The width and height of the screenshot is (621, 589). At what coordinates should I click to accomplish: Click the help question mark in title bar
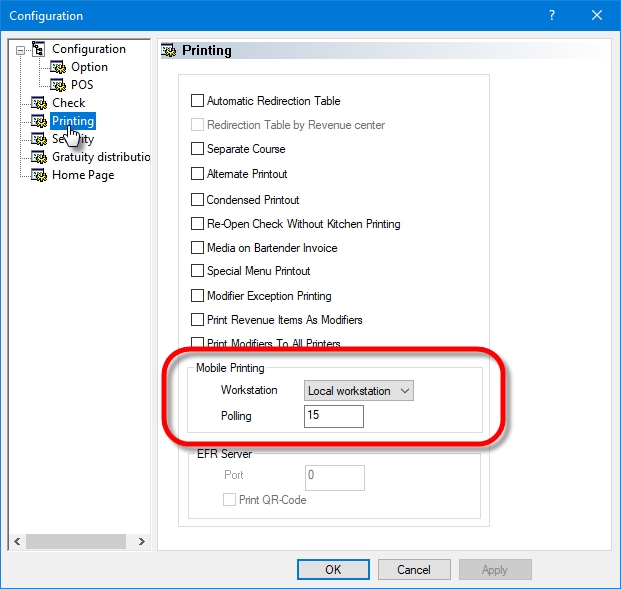click(x=553, y=16)
